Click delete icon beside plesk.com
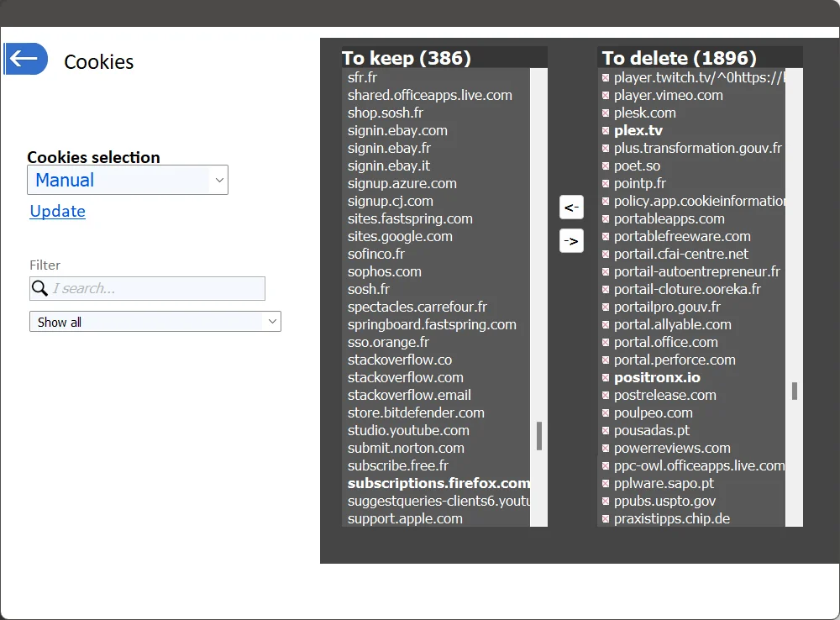 (x=606, y=113)
